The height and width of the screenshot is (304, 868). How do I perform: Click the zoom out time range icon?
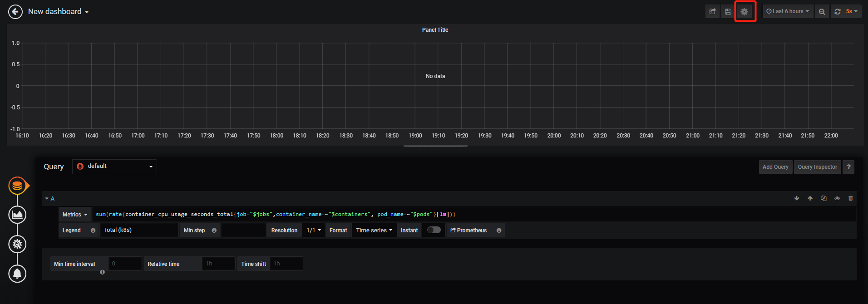[822, 12]
